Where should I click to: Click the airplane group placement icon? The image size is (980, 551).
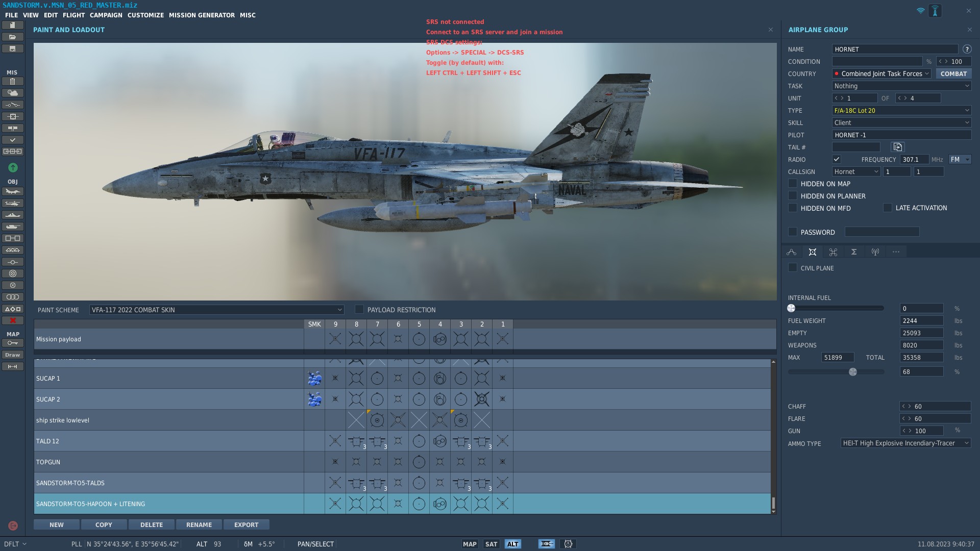coord(13,192)
